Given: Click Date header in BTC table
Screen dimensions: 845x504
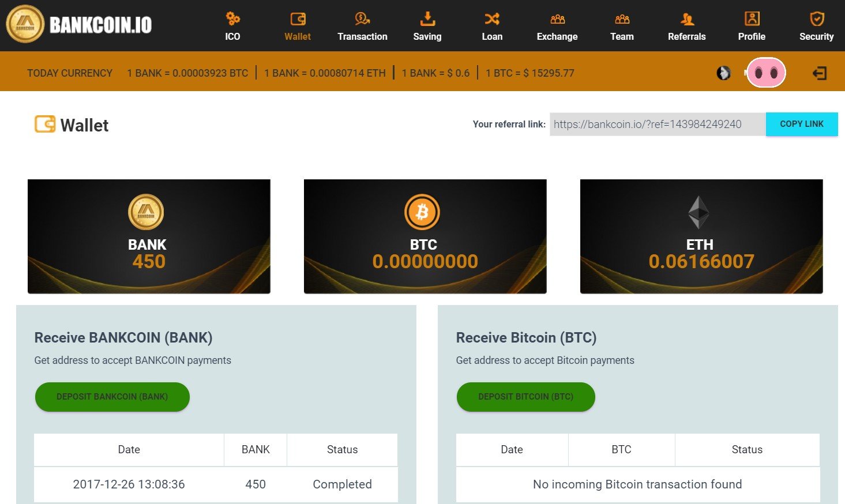Looking at the screenshot, I should [x=512, y=450].
